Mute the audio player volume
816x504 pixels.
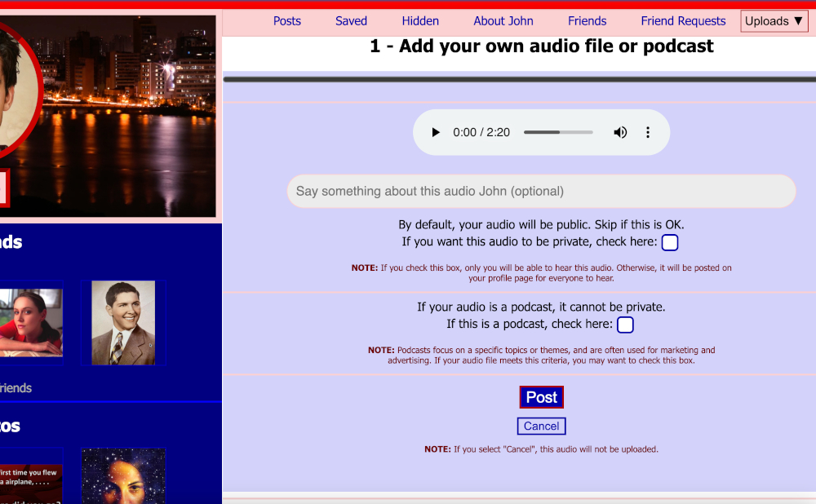coord(620,131)
